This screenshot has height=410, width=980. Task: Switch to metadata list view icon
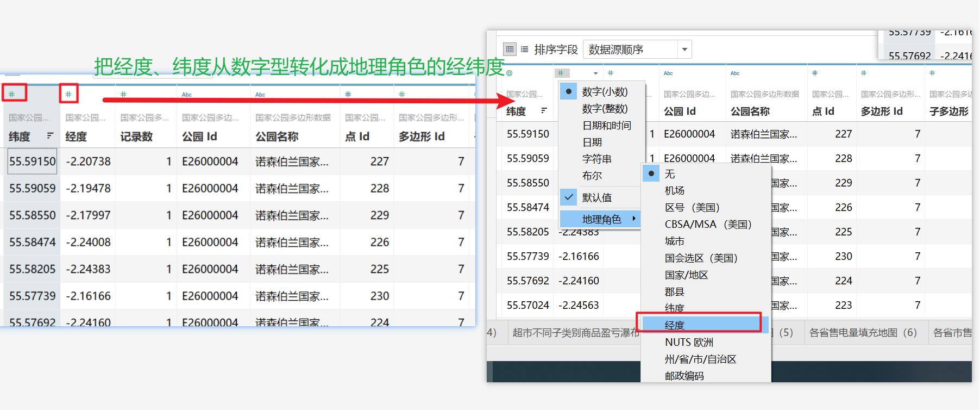coord(524,49)
